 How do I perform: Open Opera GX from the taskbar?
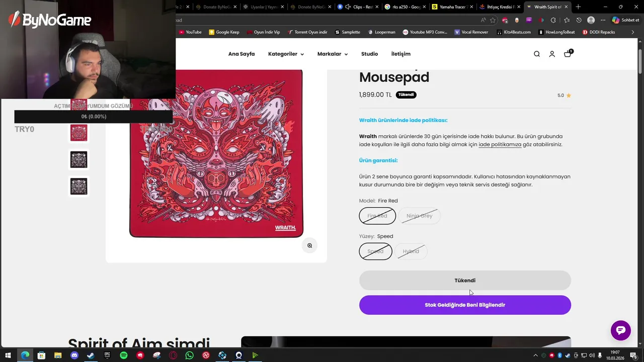coord(173,355)
